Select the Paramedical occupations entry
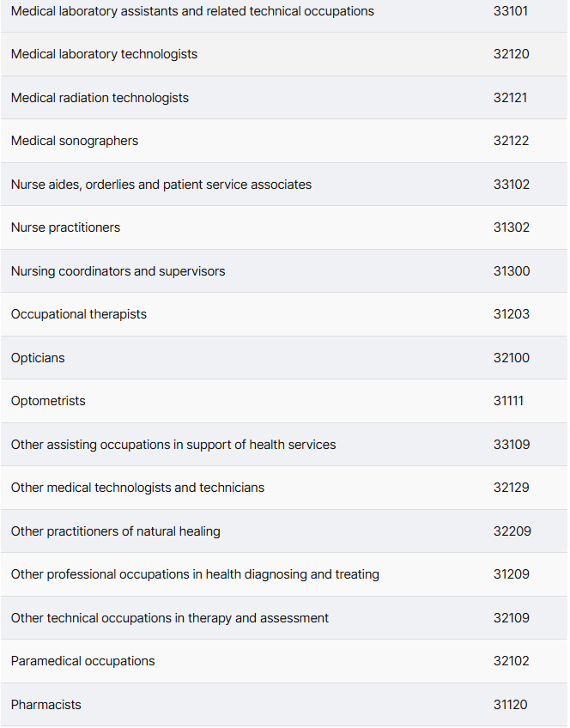Image resolution: width=570 pixels, height=728 pixels. 83,661
